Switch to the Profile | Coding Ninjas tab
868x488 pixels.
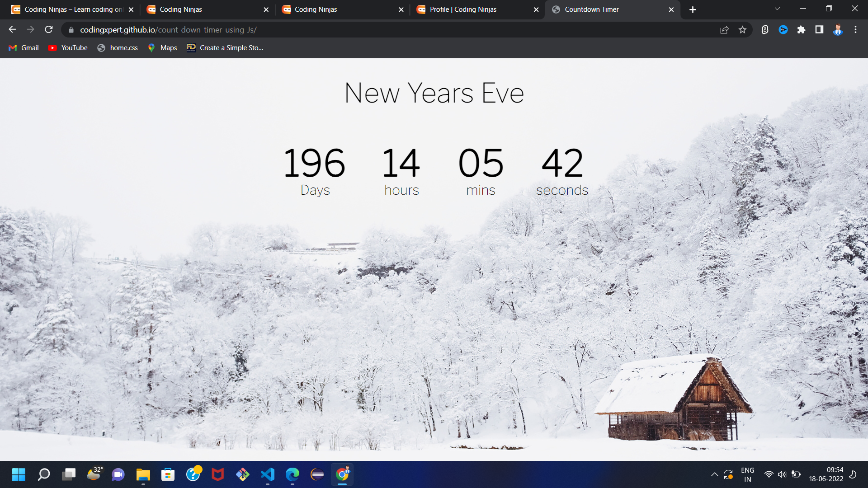click(x=463, y=9)
